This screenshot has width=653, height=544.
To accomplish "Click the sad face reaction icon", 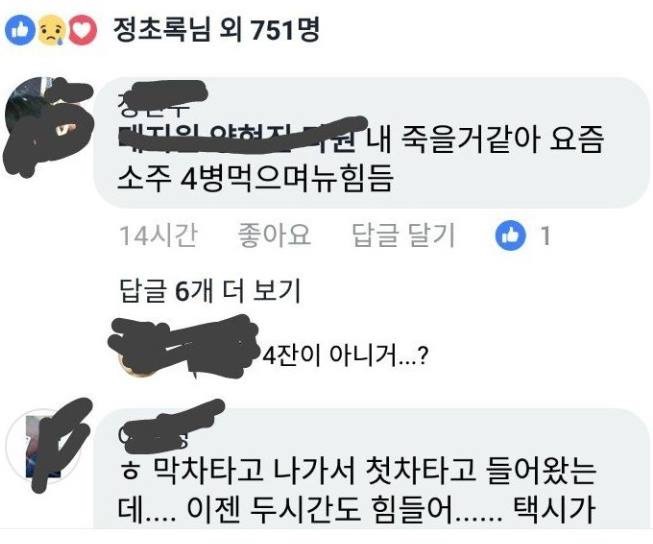I will (x=52, y=30).
